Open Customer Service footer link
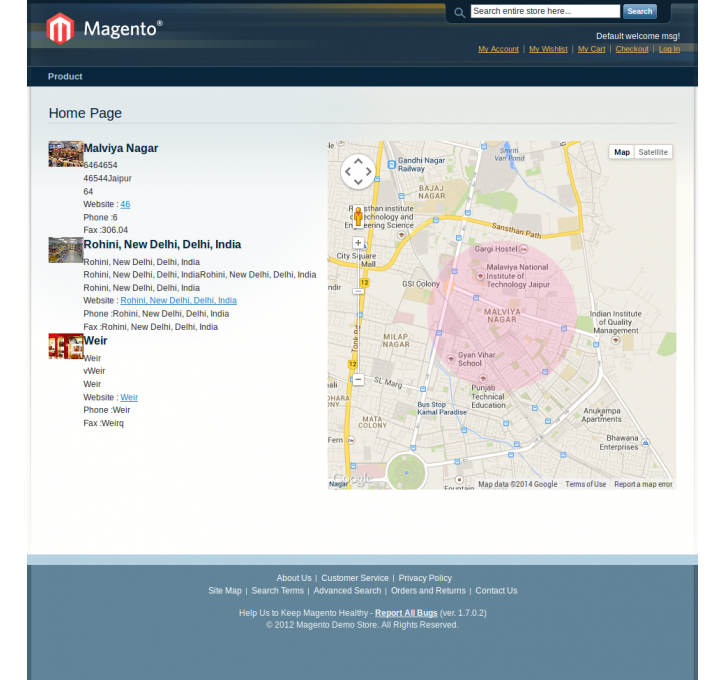725x680 pixels. (x=355, y=578)
